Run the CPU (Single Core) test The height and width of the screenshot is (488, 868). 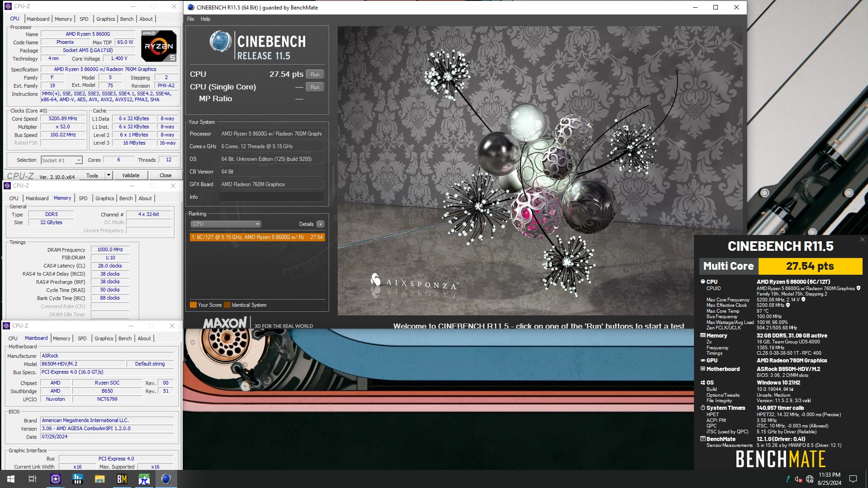(x=315, y=87)
